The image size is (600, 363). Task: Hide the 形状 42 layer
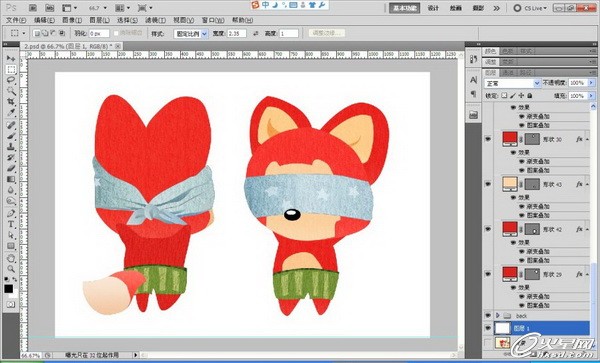488,229
